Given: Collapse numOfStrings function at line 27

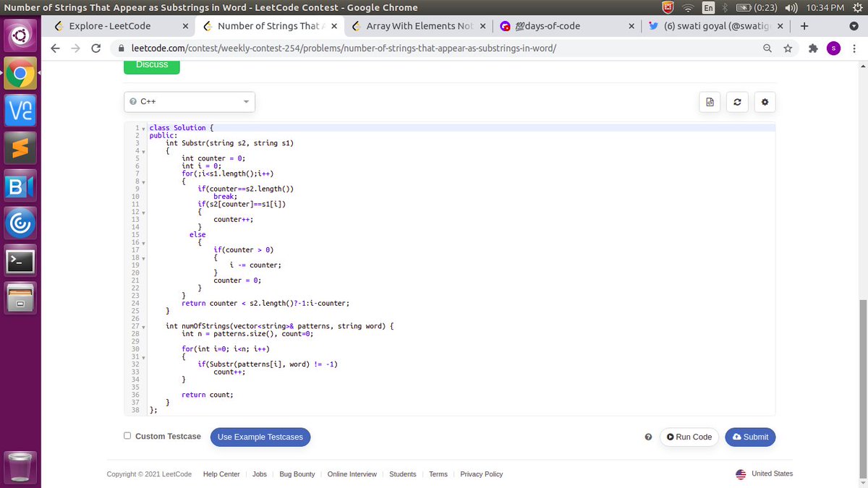Looking at the screenshot, I should pos(143,327).
